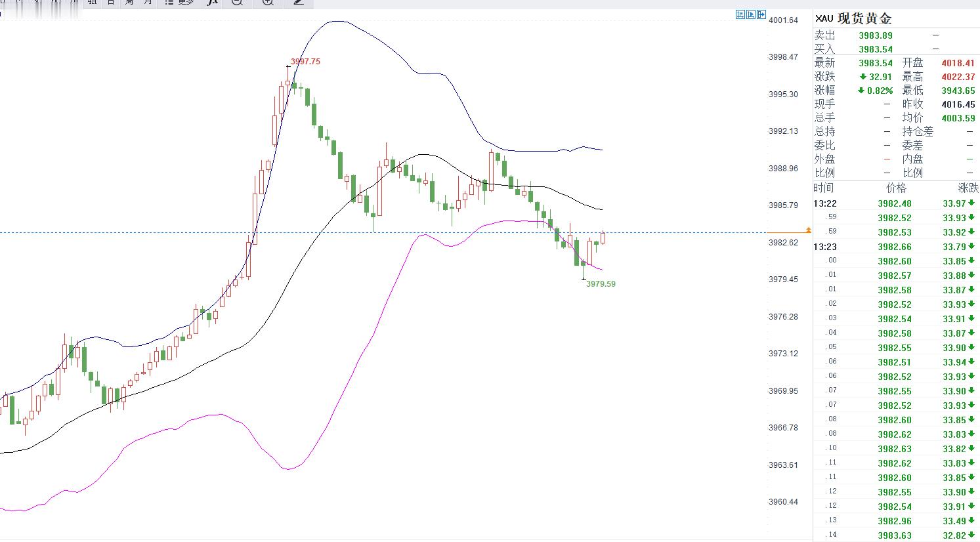Screen dimensions: 980x542
Task: Click the tick change value 32.82
Action: click(x=955, y=535)
